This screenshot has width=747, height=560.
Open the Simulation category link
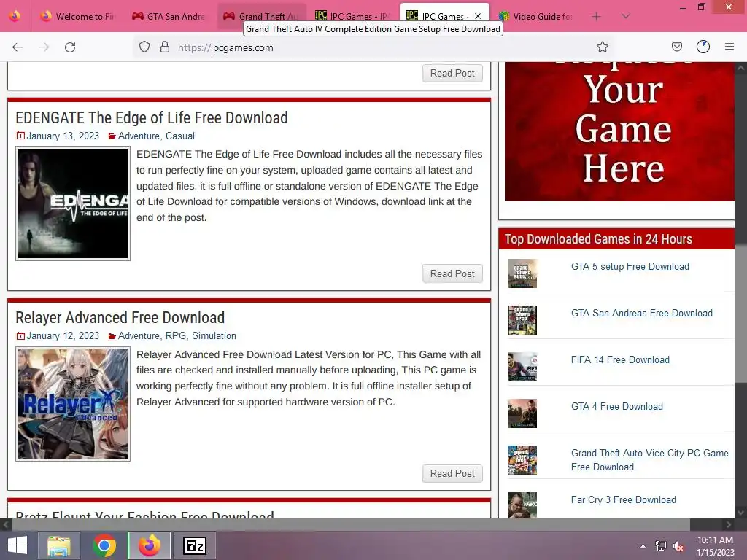coord(214,335)
